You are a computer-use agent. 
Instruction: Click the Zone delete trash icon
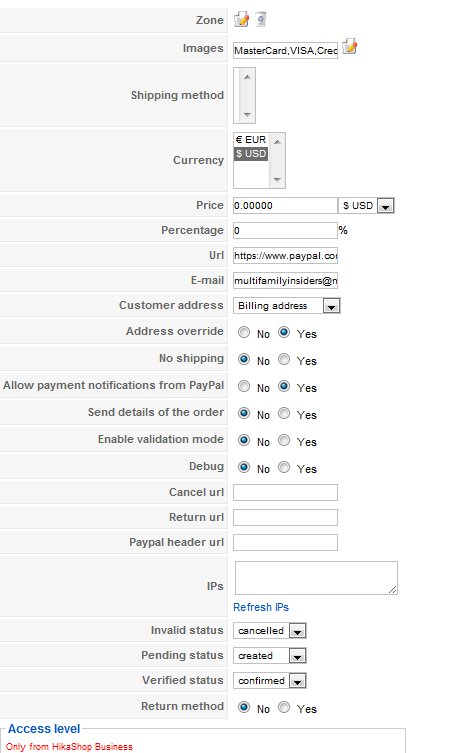(x=260, y=19)
